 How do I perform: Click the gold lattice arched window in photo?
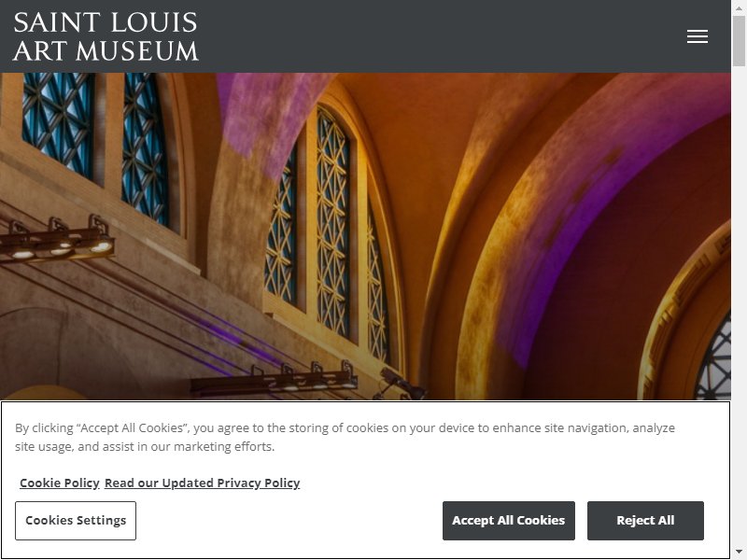[332, 224]
